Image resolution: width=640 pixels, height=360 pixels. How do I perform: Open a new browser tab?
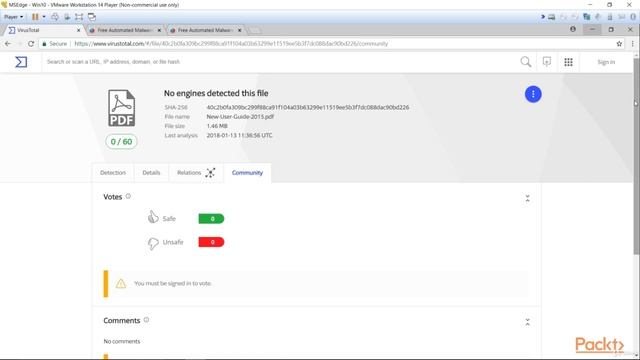tap(255, 31)
